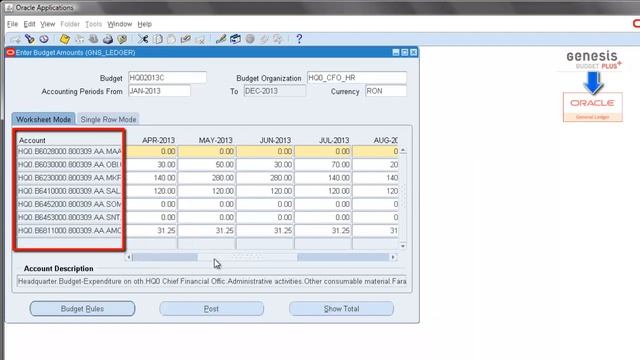Click the 140.00 cell under APR-2013
Viewport: 640px width, 360px height.
[151, 178]
